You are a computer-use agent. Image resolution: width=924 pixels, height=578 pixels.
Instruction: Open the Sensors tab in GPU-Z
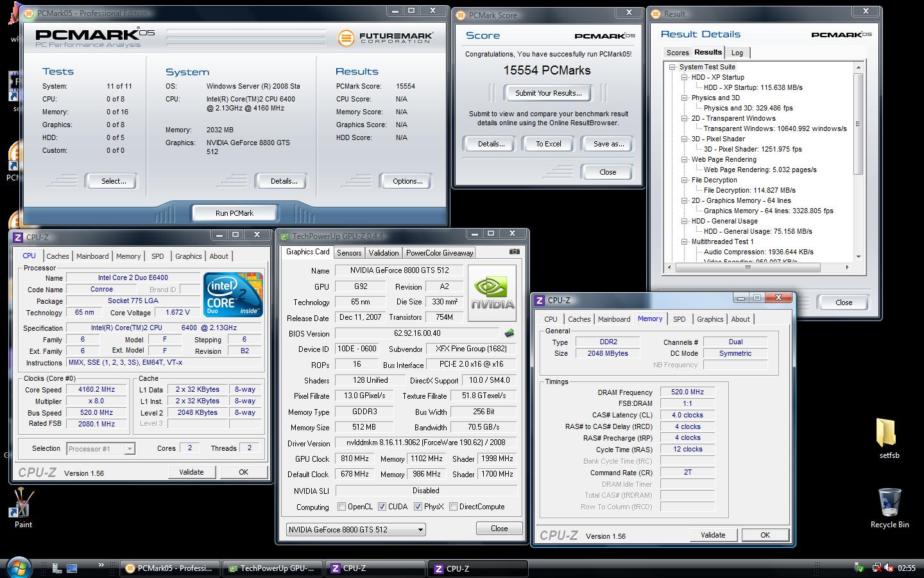coord(349,253)
